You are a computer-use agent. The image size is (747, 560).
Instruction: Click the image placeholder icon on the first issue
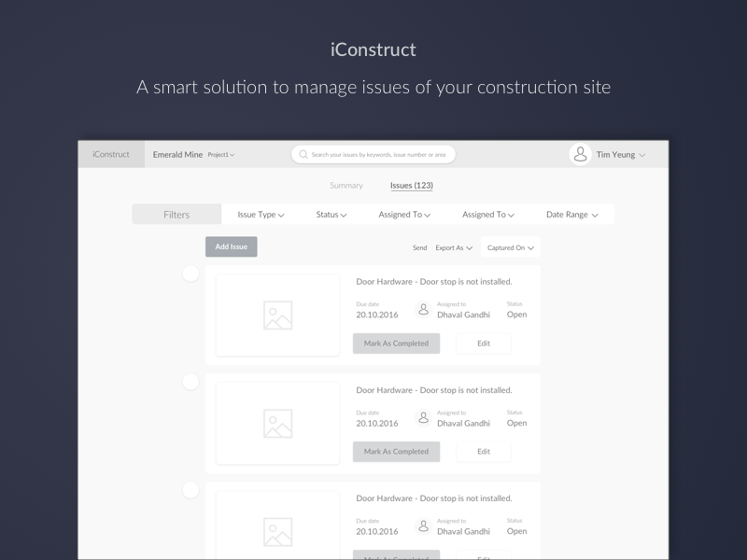tap(276, 315)
